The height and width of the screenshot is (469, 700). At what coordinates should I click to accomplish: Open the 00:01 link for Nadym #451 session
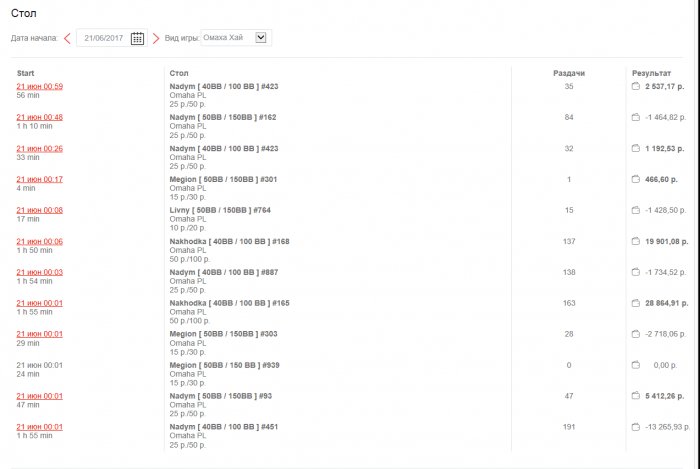click(40, 427)
